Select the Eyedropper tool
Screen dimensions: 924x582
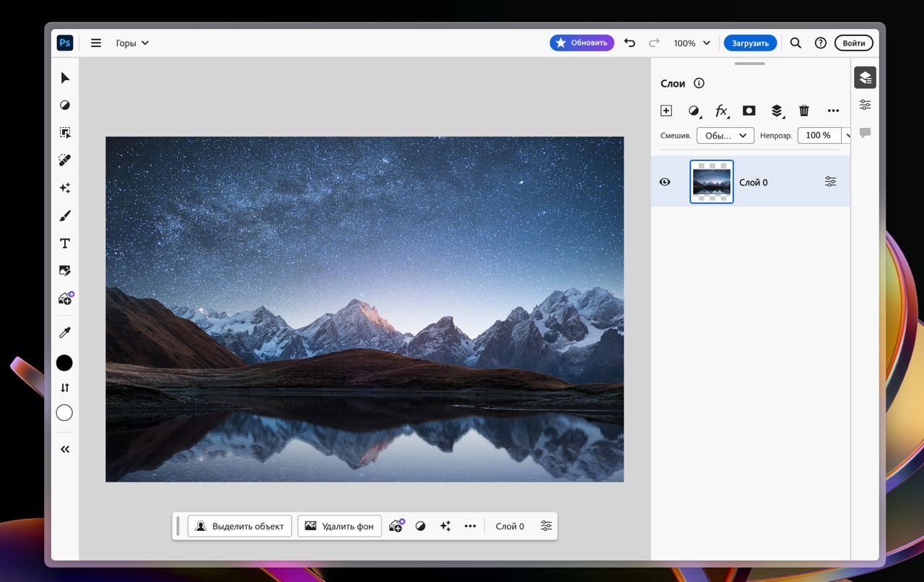[x=65, y=333]
